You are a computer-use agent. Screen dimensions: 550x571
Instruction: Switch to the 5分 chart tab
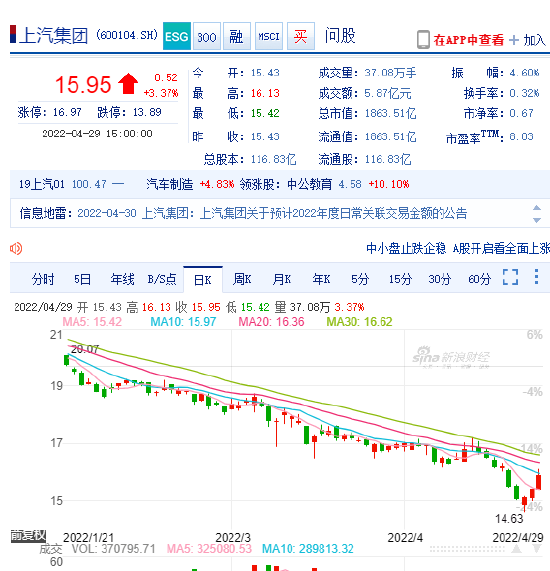pyautogui.click(x=360, y=279)
